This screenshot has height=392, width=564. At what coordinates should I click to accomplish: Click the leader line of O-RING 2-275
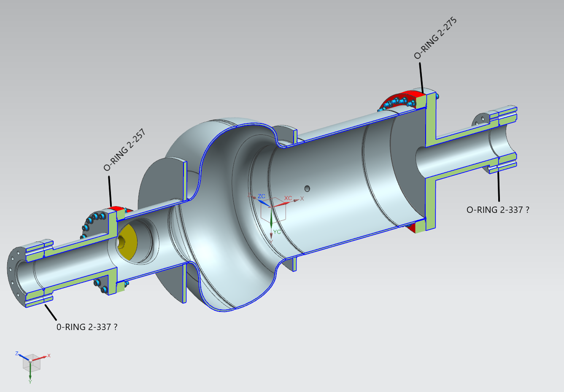421,78
